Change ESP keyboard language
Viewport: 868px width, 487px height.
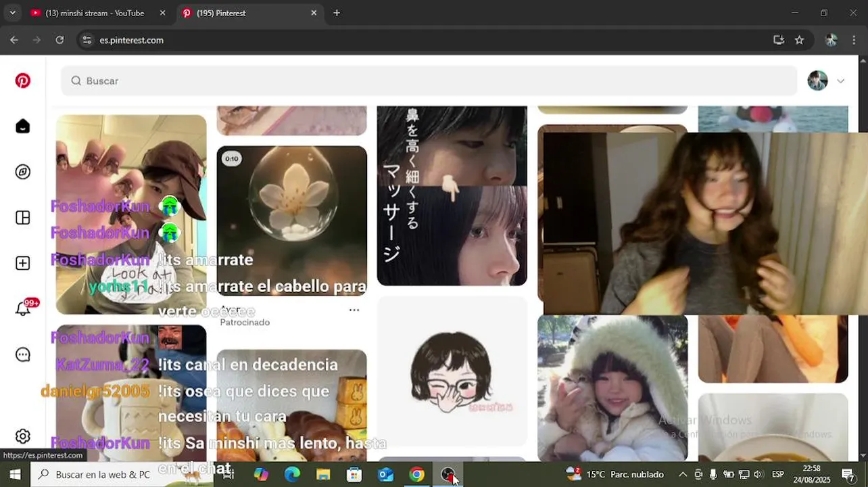[778, 475]
